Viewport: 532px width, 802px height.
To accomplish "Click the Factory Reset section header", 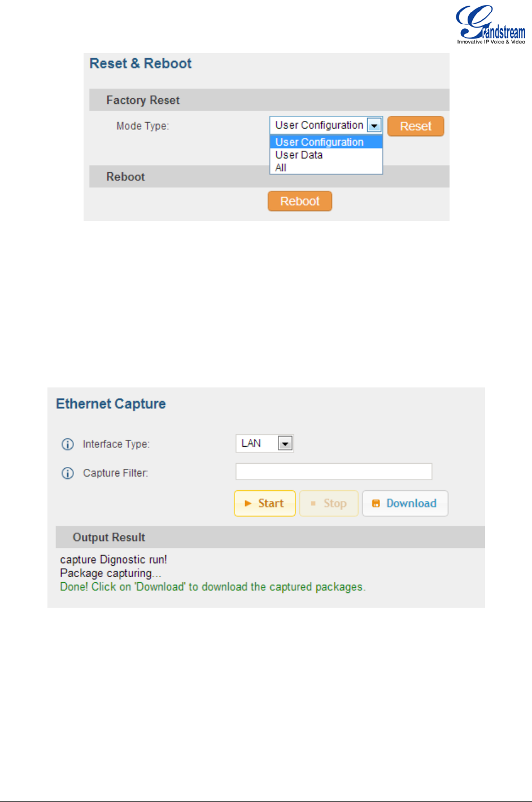I will point(143,101).
